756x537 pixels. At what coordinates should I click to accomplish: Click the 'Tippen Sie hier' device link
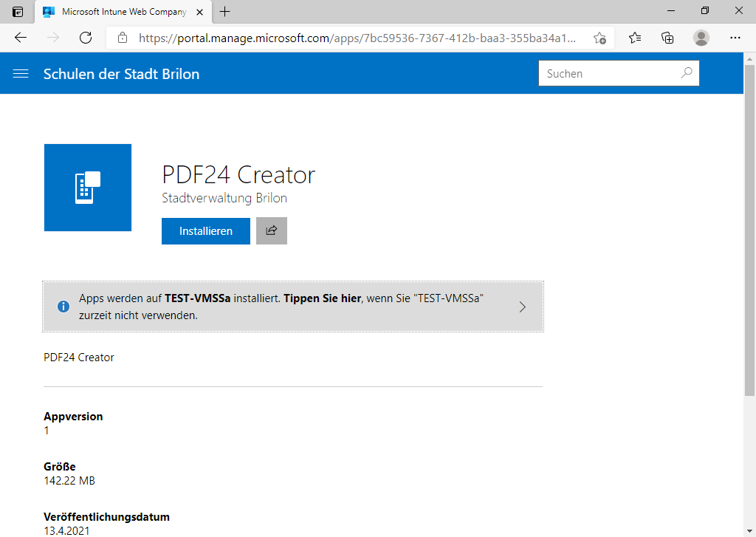(x=322, y=299)
